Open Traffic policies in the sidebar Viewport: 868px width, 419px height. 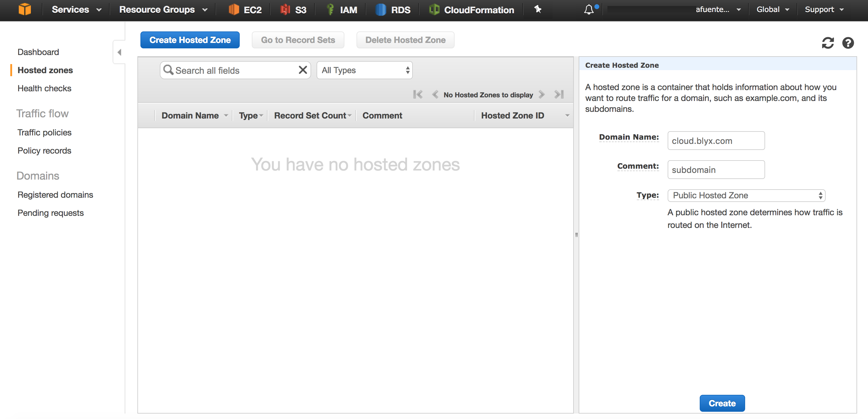(44, 133)
